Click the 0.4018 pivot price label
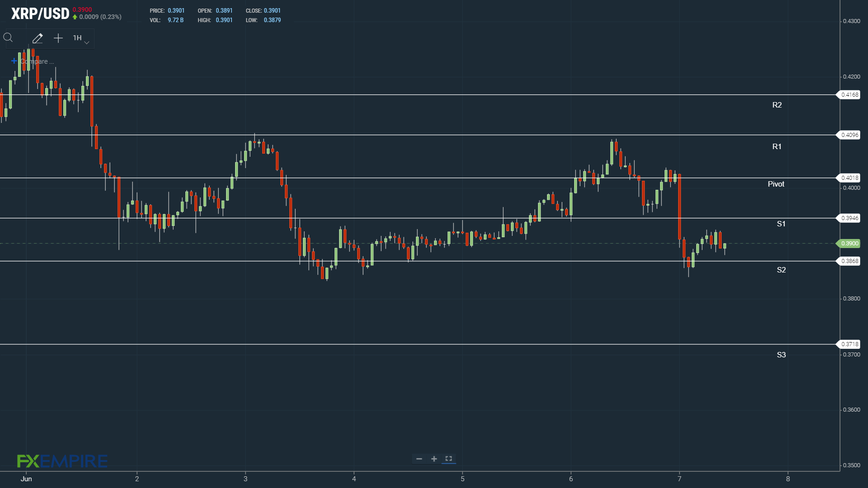The height and width of the screenshot is (488, 868). click(x=849, y=178)
